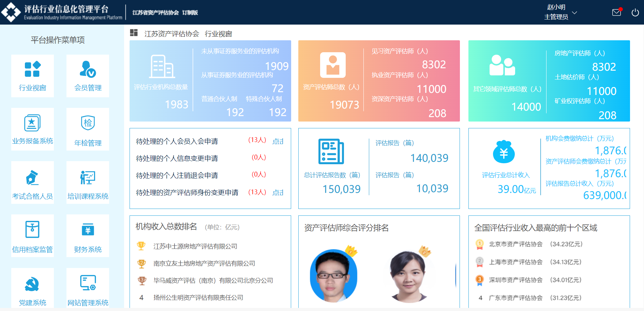
Task: Click 点击 link for 个人会员入会申请
Action: coord(278,141)
